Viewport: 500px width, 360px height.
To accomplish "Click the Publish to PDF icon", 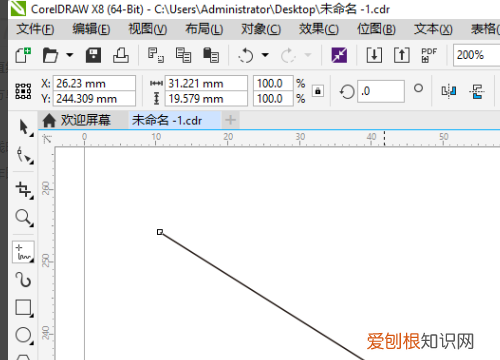I will [x=429, y=55].
